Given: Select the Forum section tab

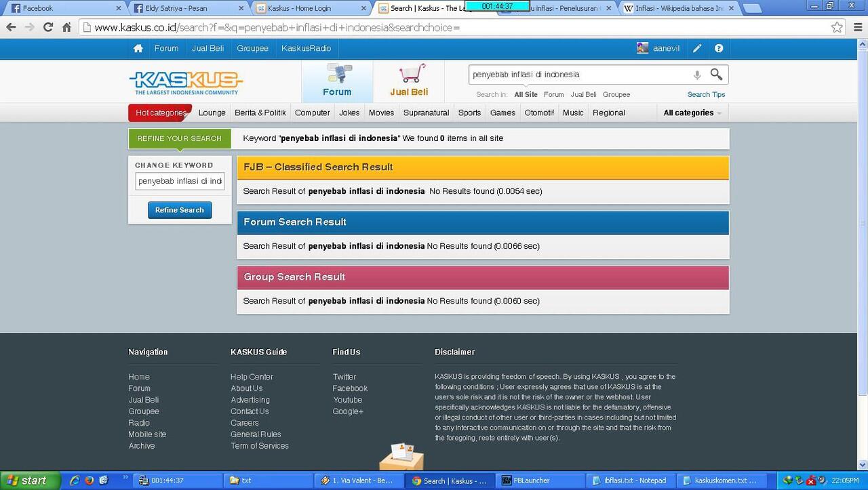Looking at the screenshot, I should 337,81.
